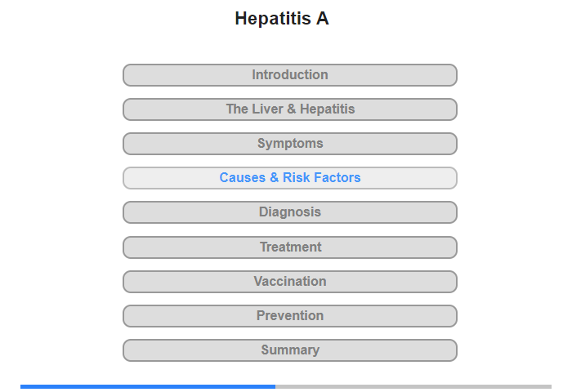Open the Summary section
572x392 pixels.
click(289, 350)
